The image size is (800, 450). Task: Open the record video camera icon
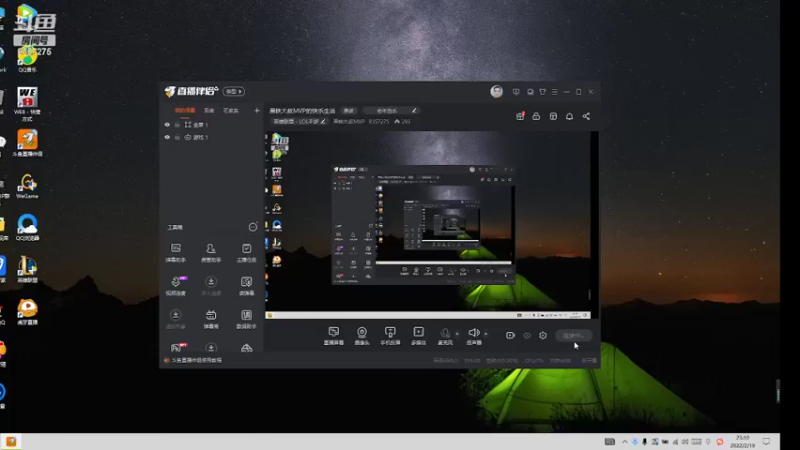tap(510, 335)
